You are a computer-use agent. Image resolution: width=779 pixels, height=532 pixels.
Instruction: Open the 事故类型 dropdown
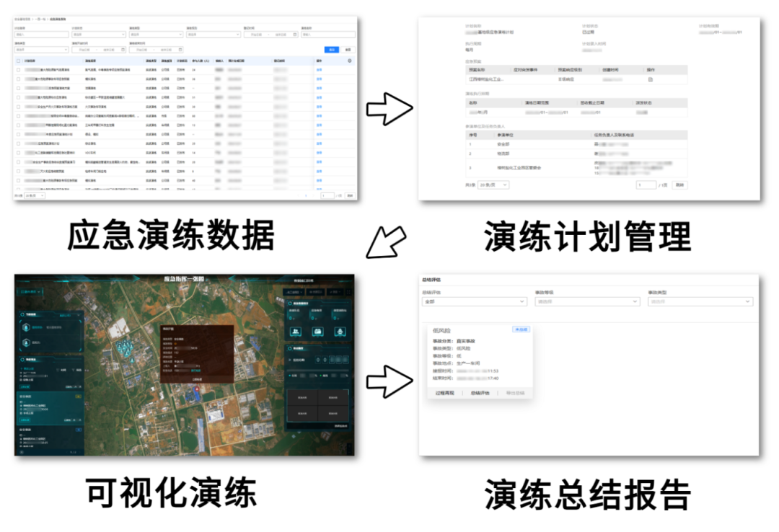700,302
